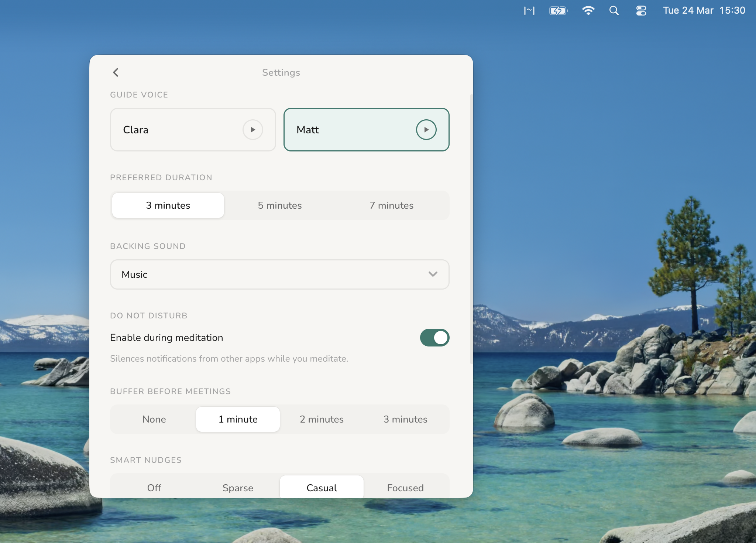Turn smart nudges Off
Viewport: 756px width, 543px height.
click(154, 488)
